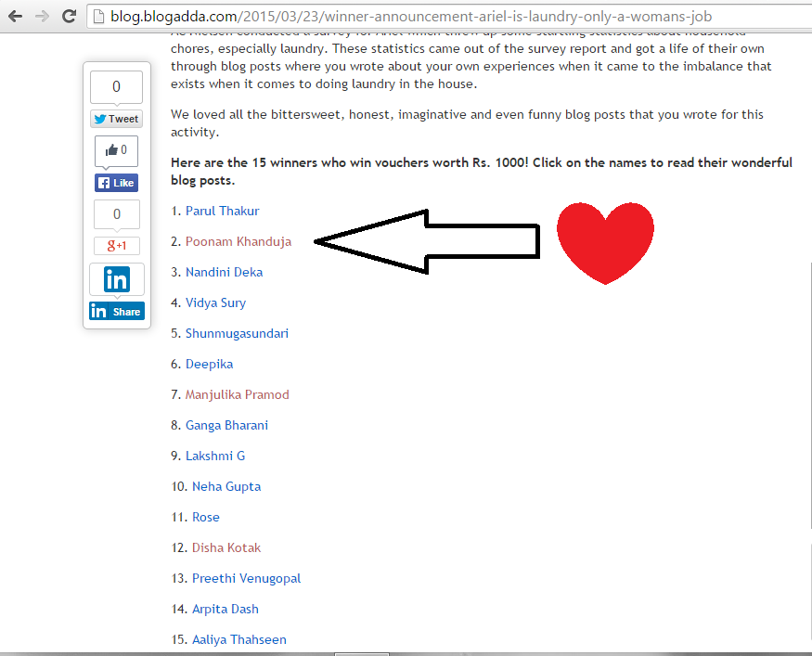The height and width of the screenshot is (656, 812).
Task: Open the Neha Gupta link
Action: click(226, 487)
